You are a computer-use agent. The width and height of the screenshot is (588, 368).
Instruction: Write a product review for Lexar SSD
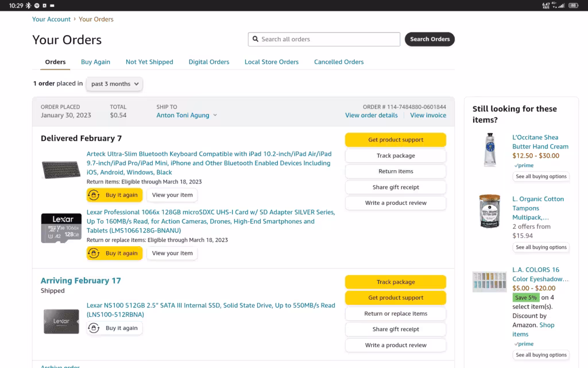click(396, 345)
